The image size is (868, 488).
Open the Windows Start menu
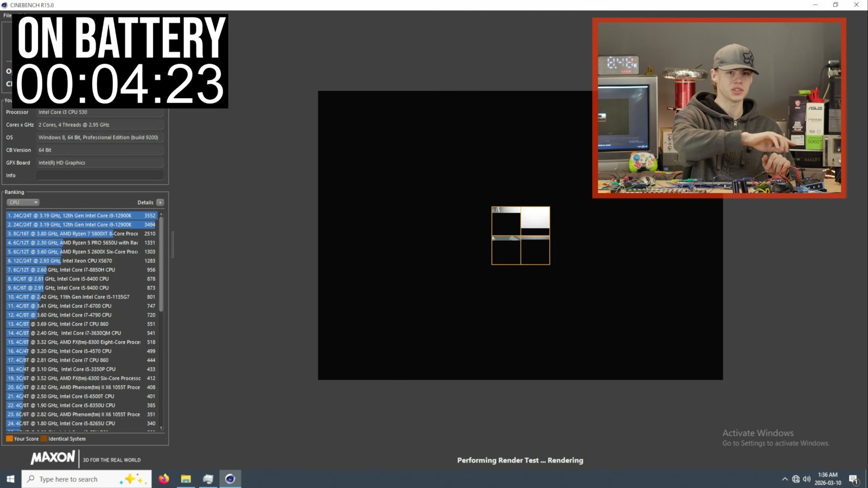tap(10, 479)
